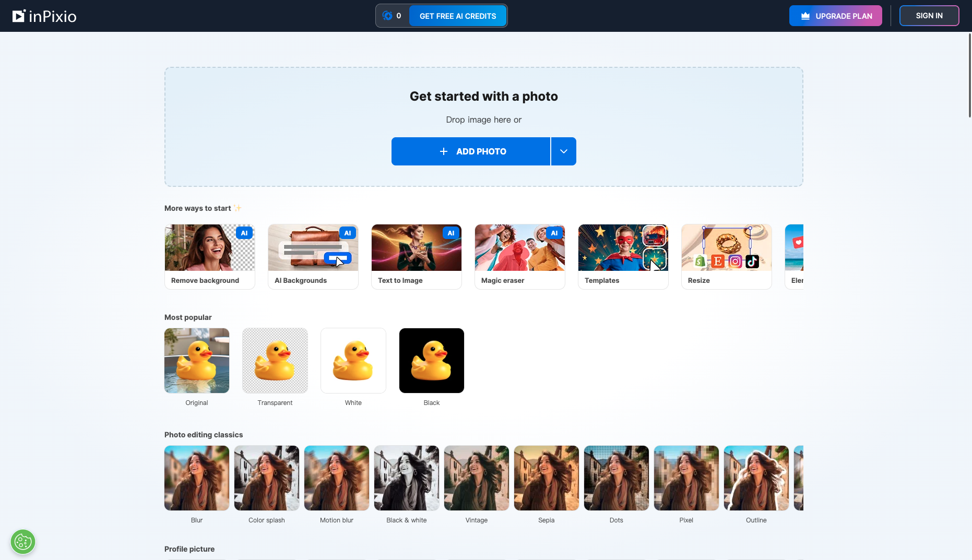972x560 pixels.
Task: Select the Sepia effect thumbnail
Action: click(x=547, y=478)
